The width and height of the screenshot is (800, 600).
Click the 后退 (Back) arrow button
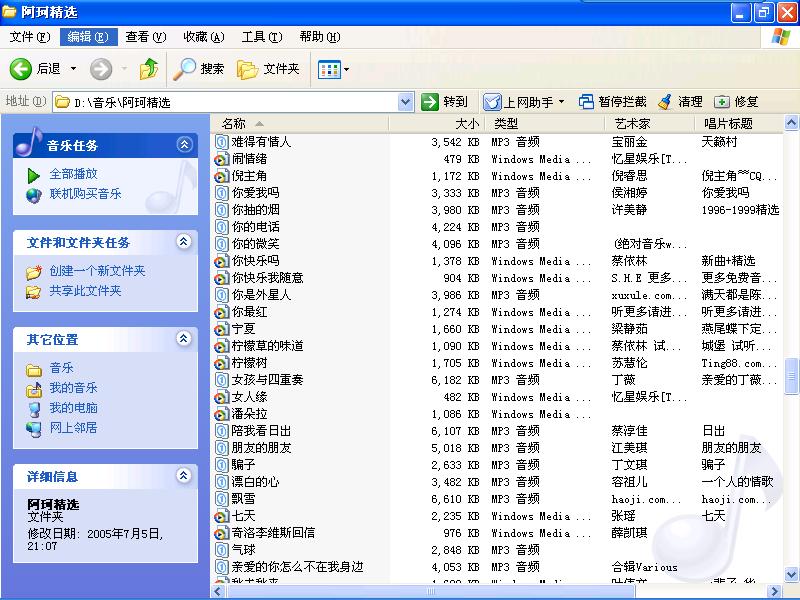coord(22,69)
